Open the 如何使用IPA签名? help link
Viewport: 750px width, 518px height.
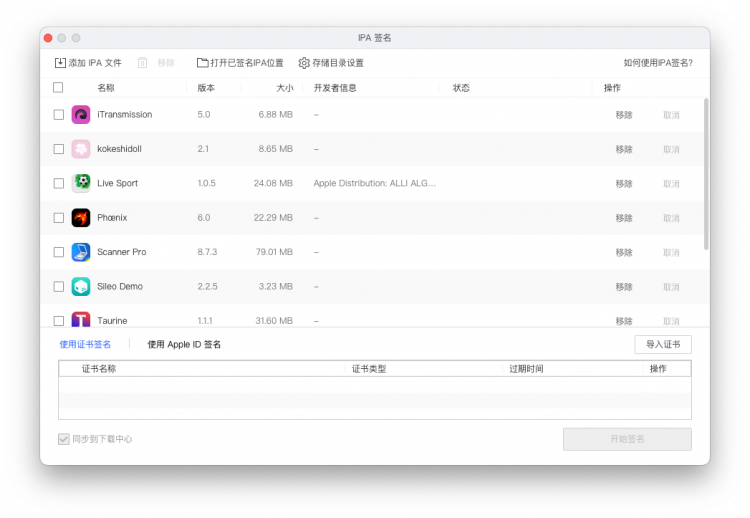pos(658,63)
